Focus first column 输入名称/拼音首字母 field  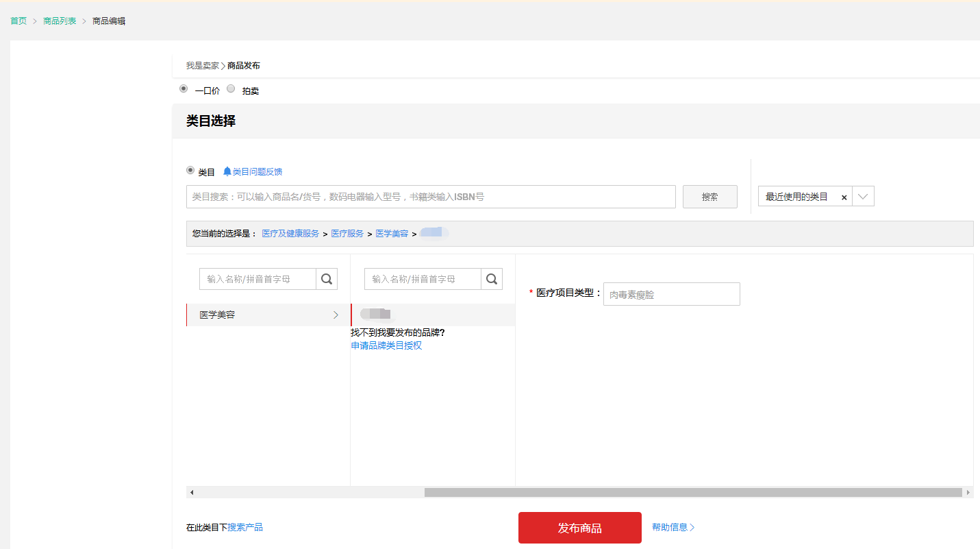click(x=257, y=279)
